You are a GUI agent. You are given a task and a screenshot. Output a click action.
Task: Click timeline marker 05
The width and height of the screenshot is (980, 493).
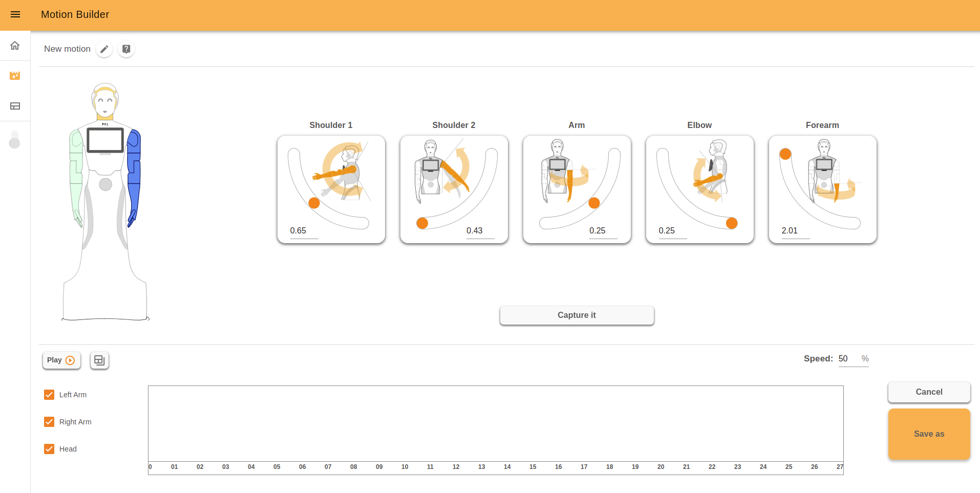click(276, 467)
